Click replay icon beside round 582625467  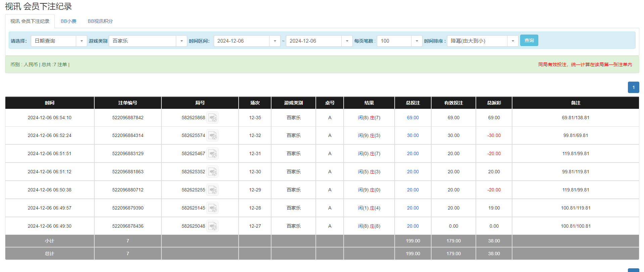tap(212, 154)
